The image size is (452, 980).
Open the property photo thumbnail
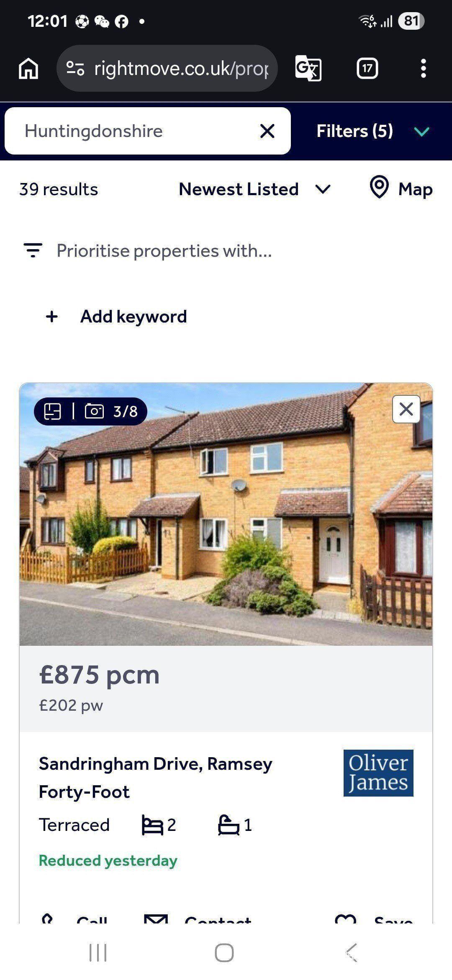click(x=226, y=514)
